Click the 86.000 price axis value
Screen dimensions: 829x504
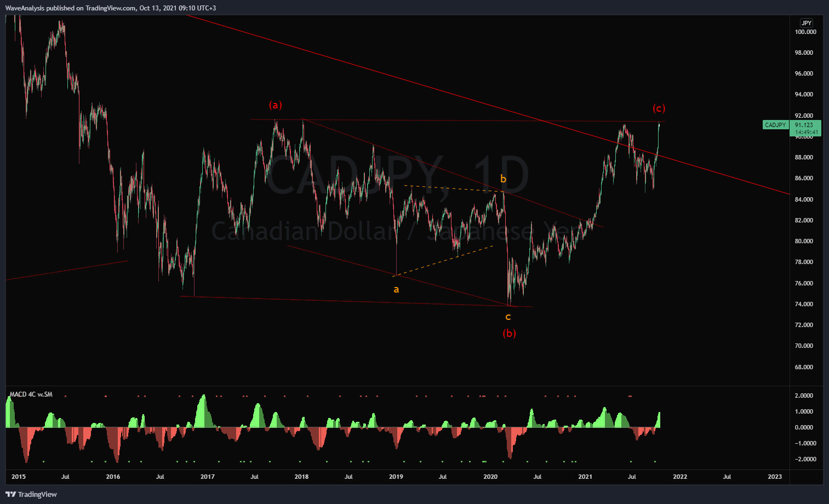[x=804, y=178]
